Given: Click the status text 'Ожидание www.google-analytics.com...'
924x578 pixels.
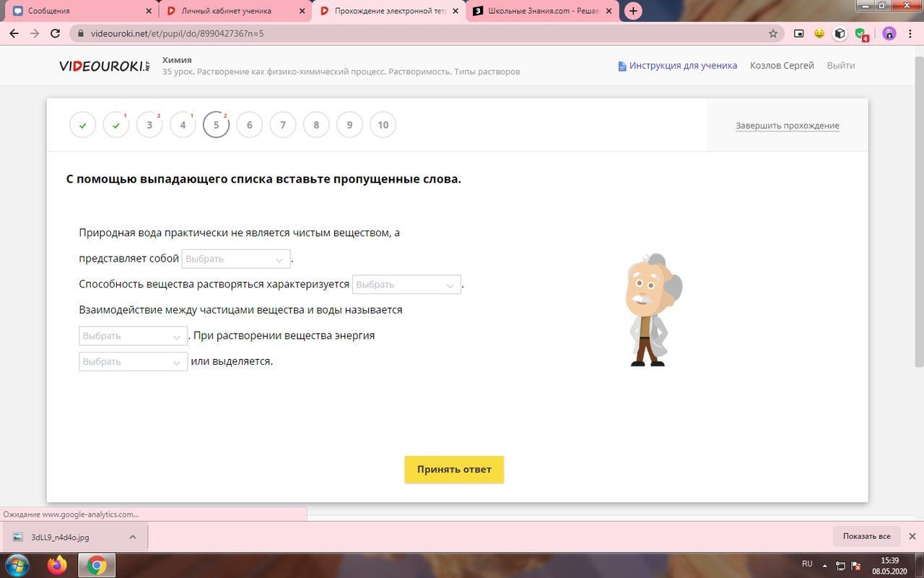Looking at the screenshot, I should [71, 514].
